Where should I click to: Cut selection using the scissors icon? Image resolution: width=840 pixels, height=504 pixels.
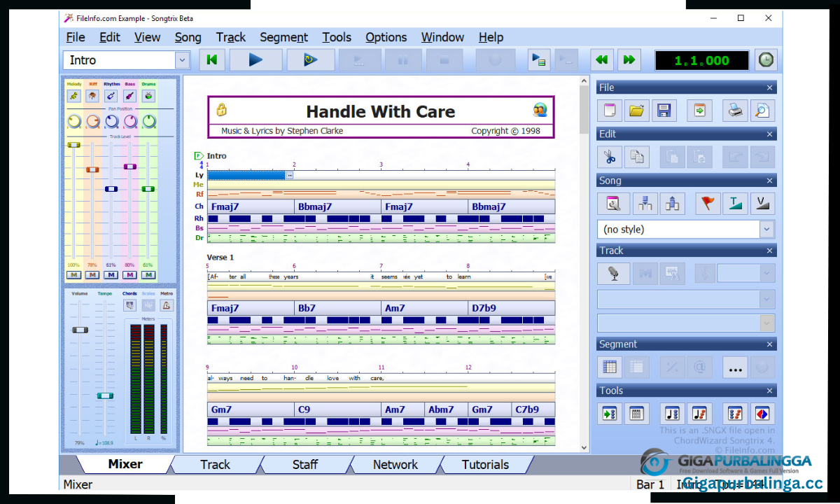[610, 157]
